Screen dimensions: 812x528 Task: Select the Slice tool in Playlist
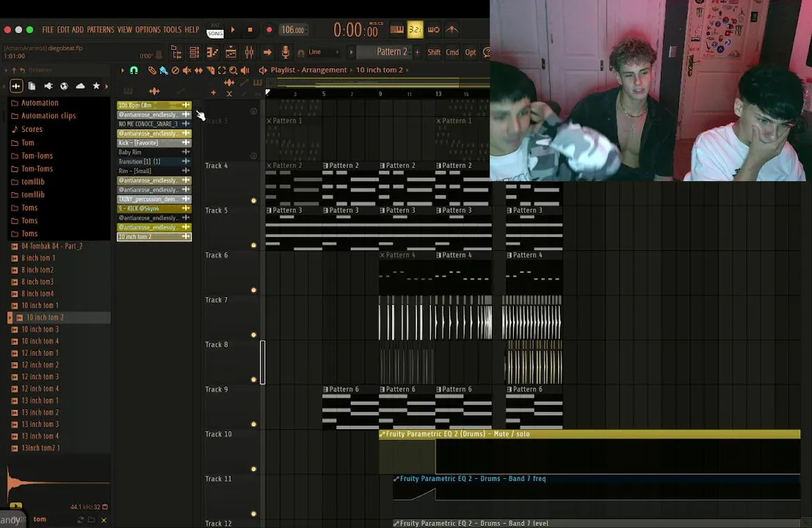[210, 70]
